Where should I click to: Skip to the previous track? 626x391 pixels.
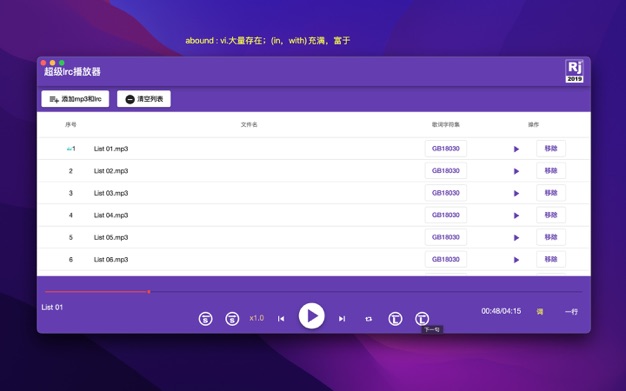pyautogui.click(x=281, y=319)
